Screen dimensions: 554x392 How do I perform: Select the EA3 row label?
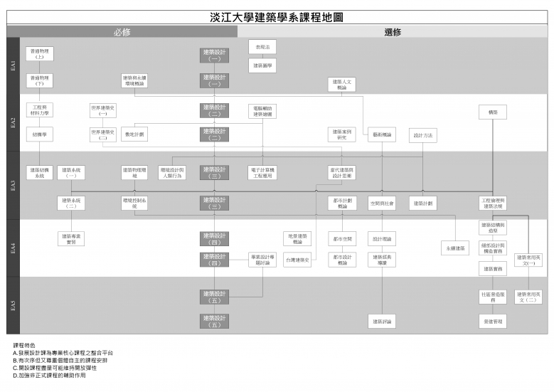pos(13,185)
